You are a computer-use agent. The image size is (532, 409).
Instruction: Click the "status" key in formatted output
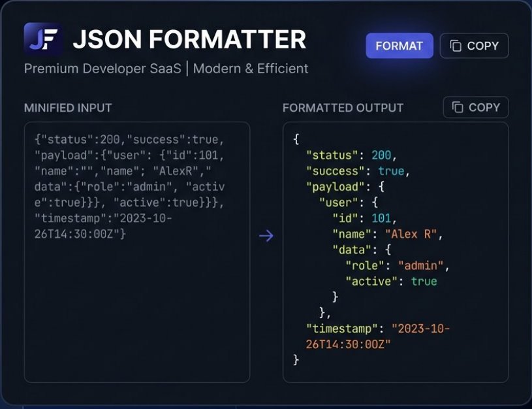point(332,155)
